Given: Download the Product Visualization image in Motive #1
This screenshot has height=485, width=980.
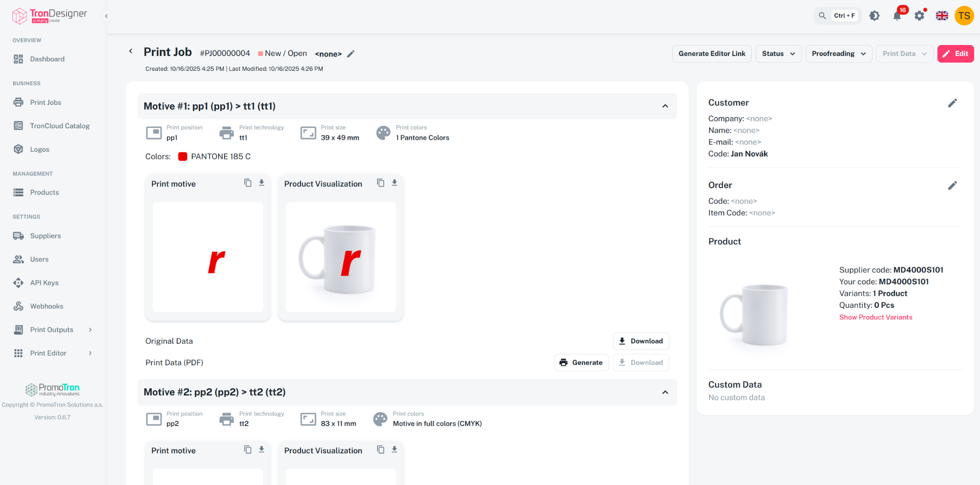Looking at the screenshot, I should 394,183.
